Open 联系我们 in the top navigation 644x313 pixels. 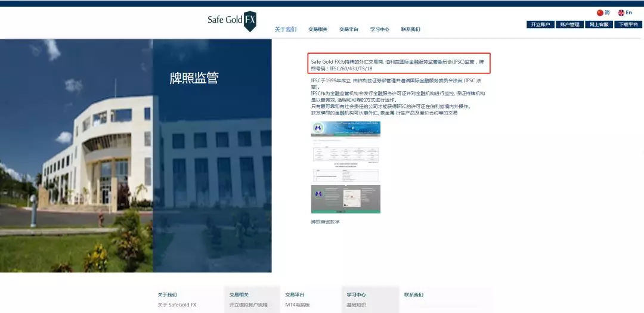pos(410,29)
